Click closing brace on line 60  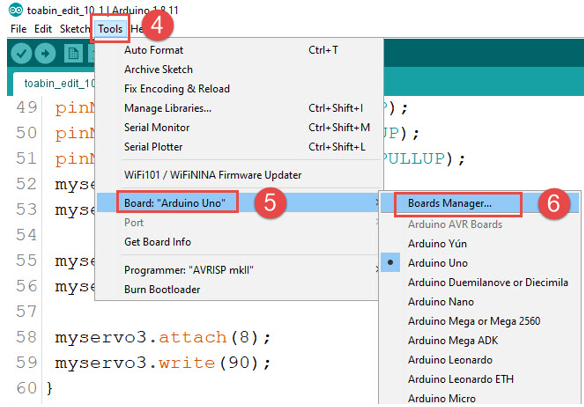pos(50,388)
